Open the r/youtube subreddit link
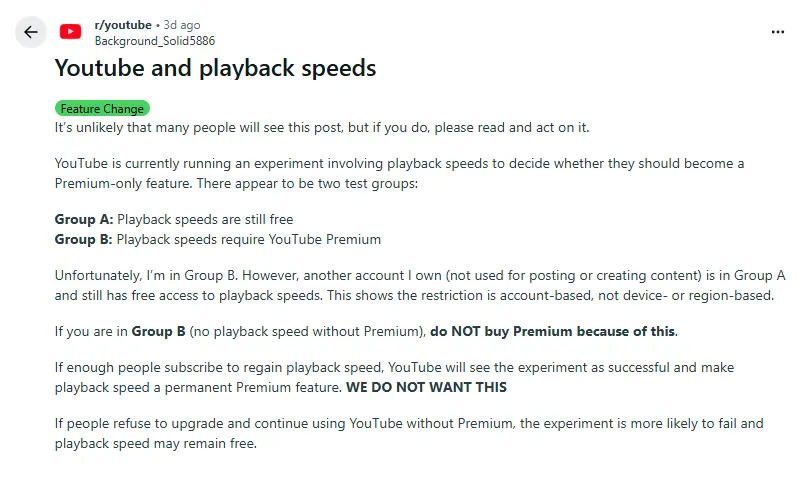 point(123,25)
